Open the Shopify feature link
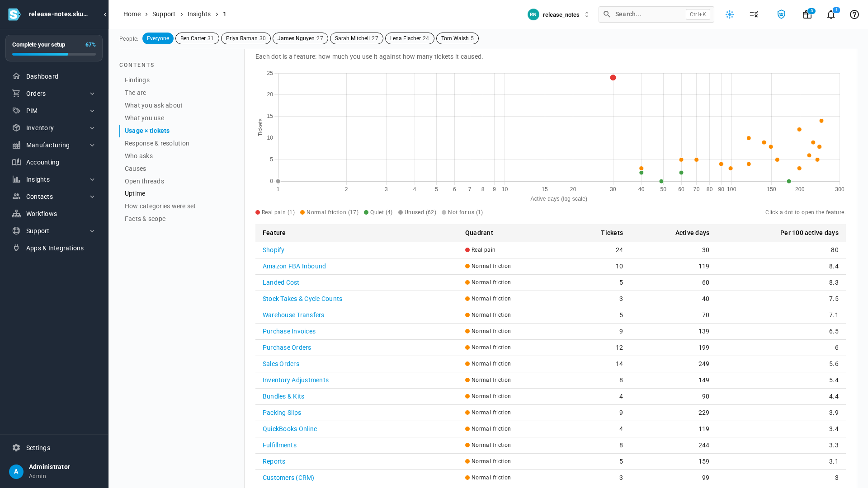This screenshot has height=488, width=868. pyautogui.click(x=273, y=250)
